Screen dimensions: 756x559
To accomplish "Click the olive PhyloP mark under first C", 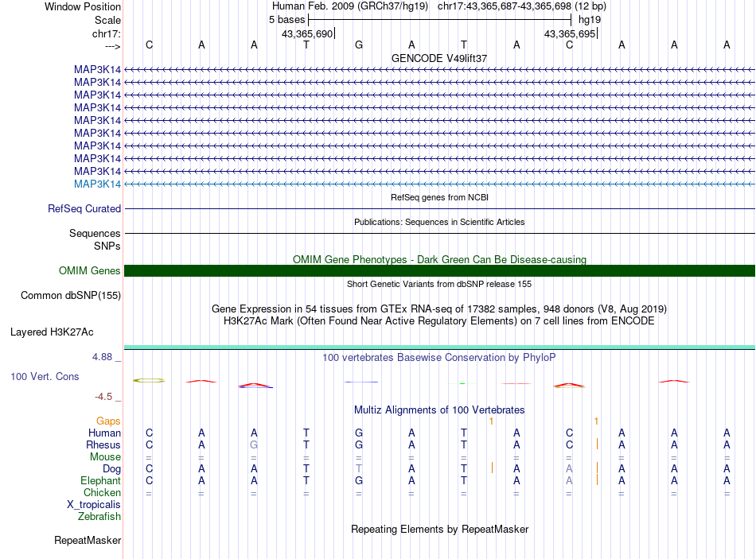I will click(149, 381).
